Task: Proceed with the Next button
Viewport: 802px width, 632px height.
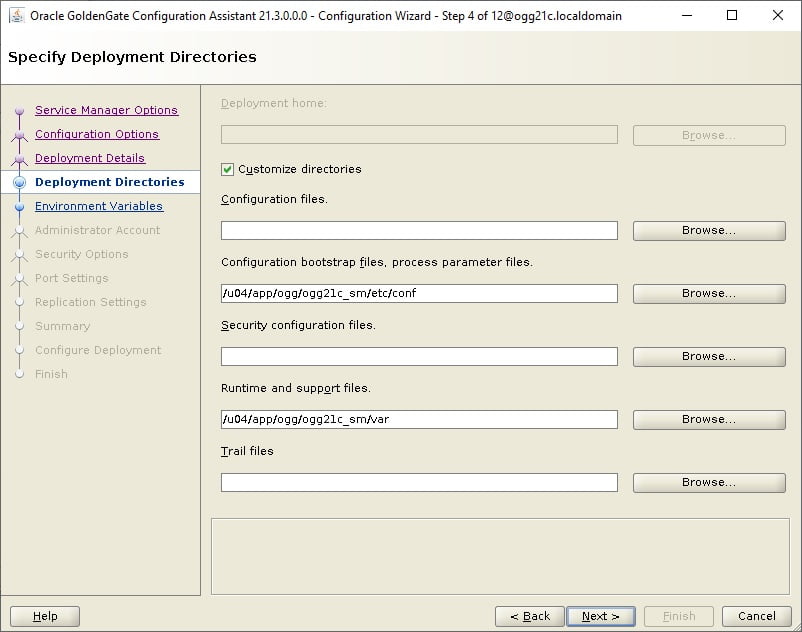Action: [601, 616]
